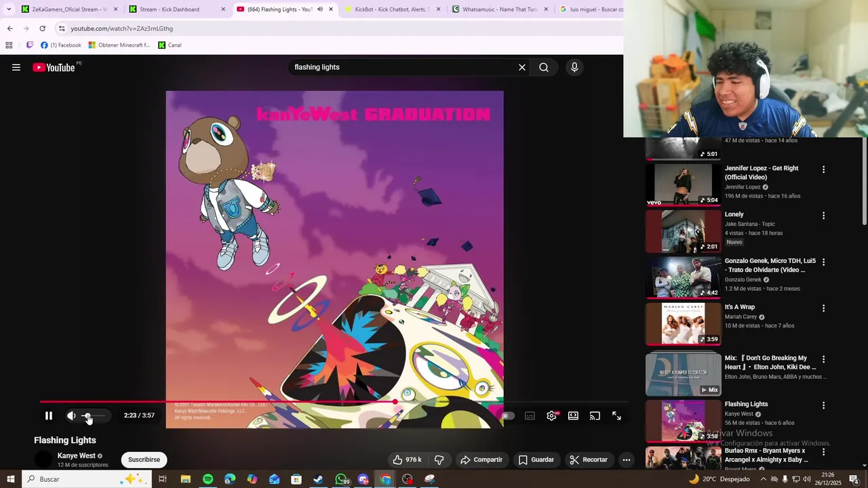This screenshot has width=868, height=488.
Task: Switch the player to theater mode
Action: coord(573,415)
